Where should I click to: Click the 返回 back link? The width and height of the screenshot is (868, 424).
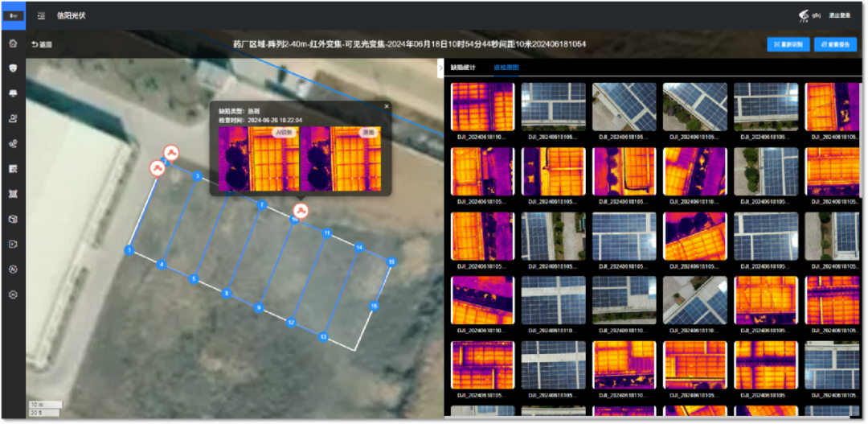(41, 44)
